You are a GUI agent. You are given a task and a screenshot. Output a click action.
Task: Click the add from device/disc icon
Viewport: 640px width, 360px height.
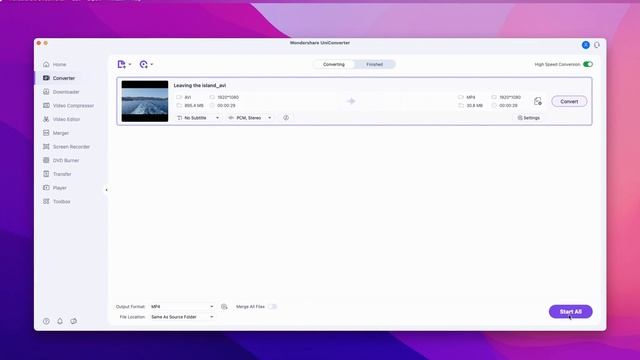tap(143, 64)
